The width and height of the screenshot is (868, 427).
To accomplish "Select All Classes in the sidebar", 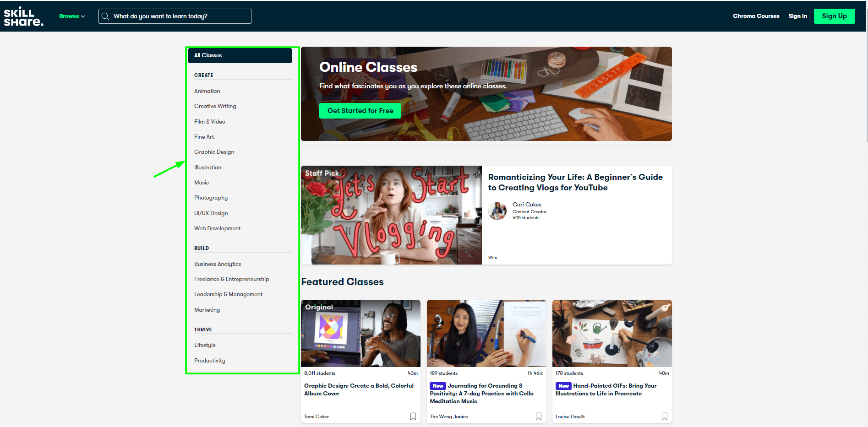I will point(240,55).
